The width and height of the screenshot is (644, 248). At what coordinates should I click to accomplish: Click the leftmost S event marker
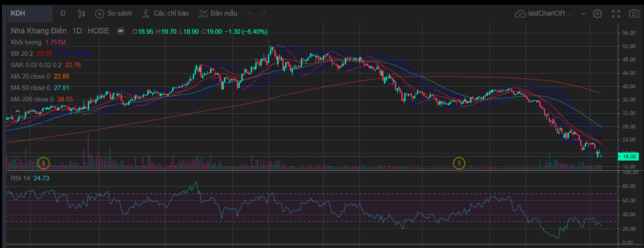pos(43,163)
